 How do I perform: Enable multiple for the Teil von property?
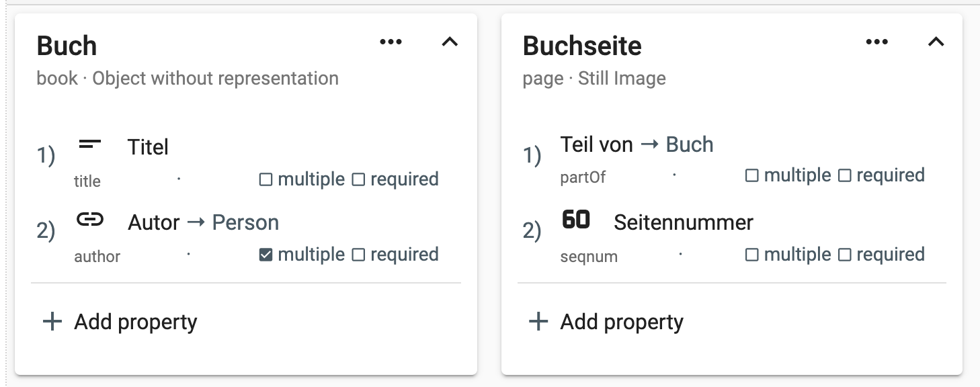click(752, 176)
